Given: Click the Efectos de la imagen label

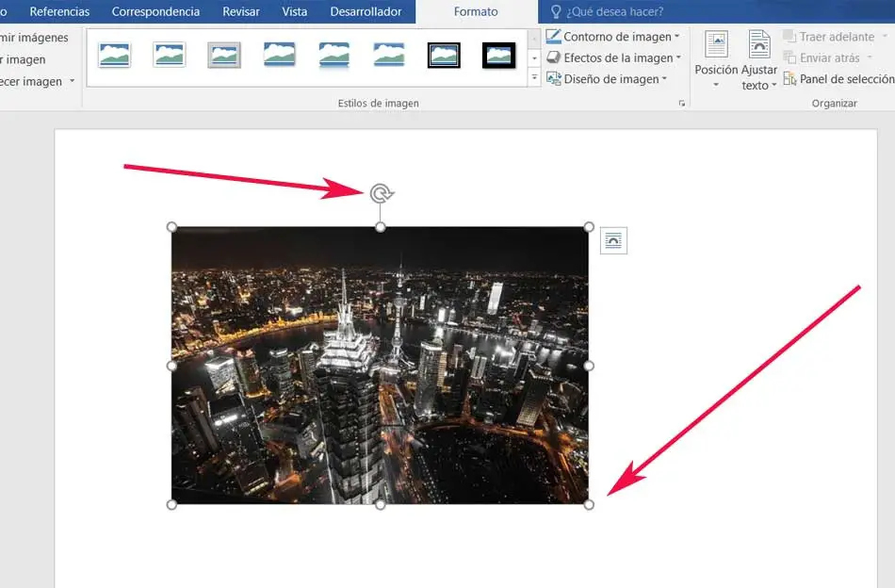Looking at the screenshot, I should [619, 57].
